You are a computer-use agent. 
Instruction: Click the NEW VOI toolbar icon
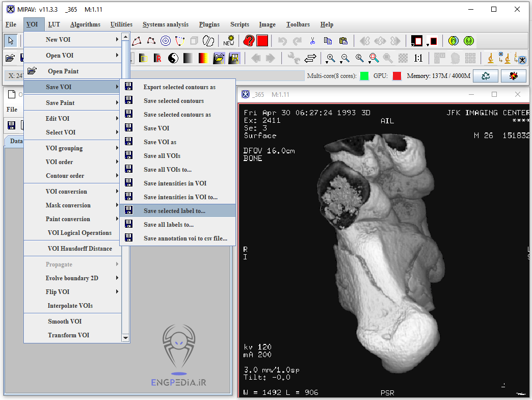point(229,41)
